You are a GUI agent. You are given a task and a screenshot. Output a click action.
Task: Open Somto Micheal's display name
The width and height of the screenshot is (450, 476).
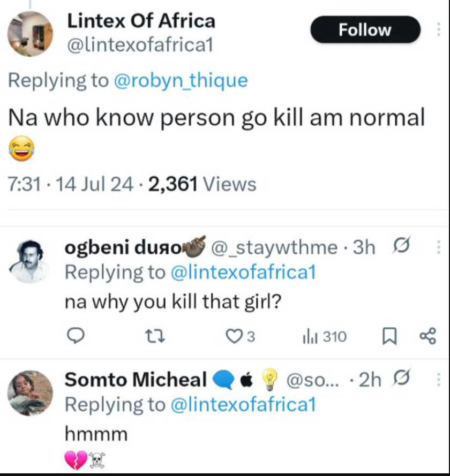pyautogui.click(x=136, y=380)
